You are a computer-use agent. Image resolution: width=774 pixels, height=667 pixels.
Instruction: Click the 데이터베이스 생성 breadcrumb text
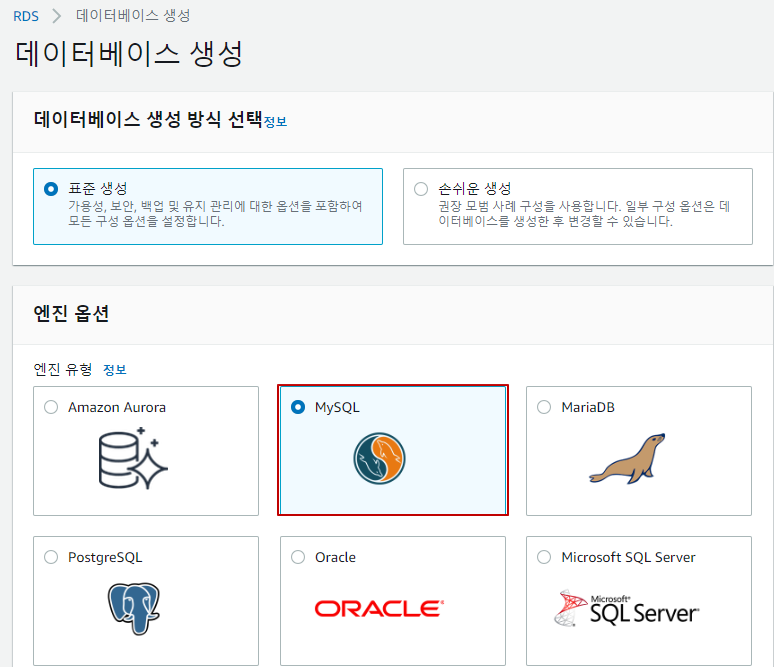tap(133, 16)
